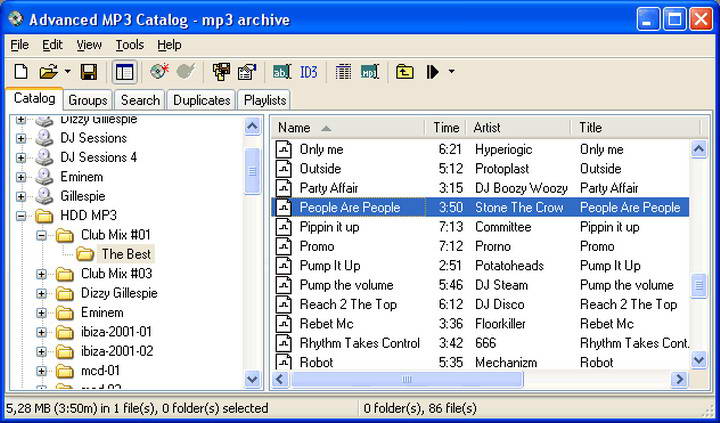This screenshot has height=423, width=720.
Task: Click title cell 'Reach 2 The Top'
Action: coord(629,305)
